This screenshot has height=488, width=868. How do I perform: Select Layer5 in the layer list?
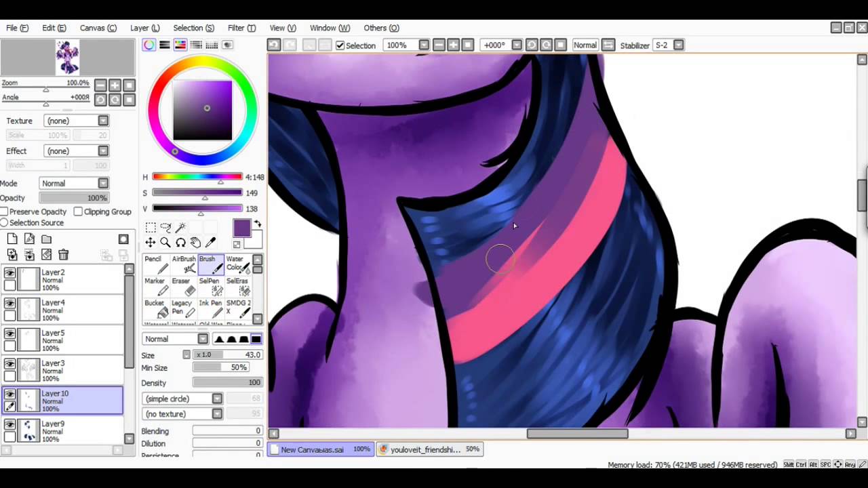click(62, 340)
